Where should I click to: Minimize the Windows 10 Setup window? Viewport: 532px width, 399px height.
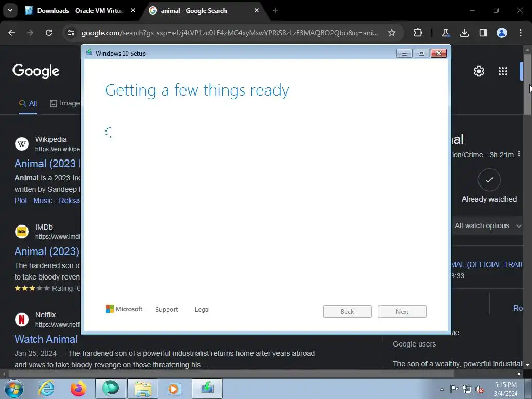click(404, 54)
